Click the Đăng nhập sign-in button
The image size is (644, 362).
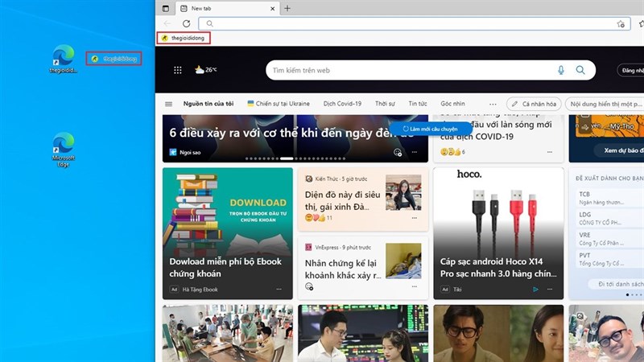point(631,70)
